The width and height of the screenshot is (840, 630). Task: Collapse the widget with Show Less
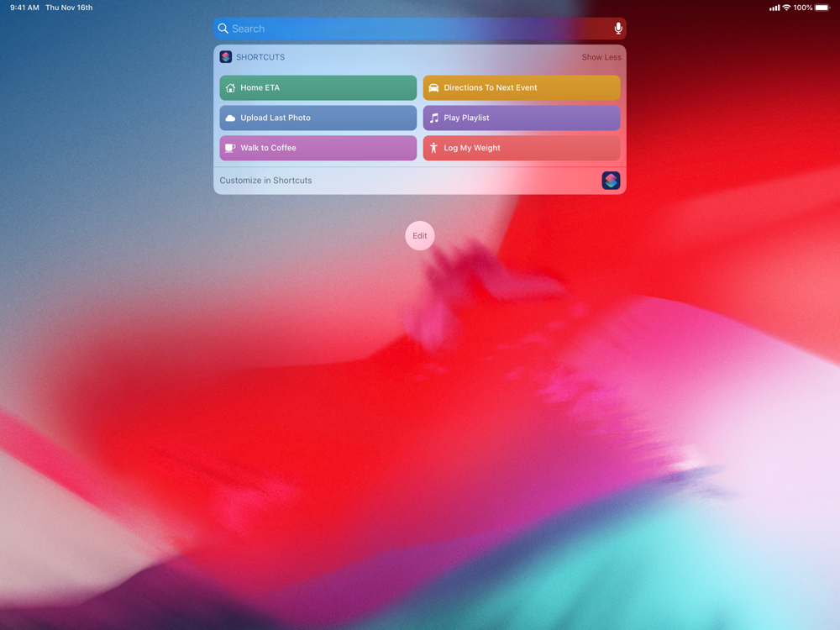601,57
